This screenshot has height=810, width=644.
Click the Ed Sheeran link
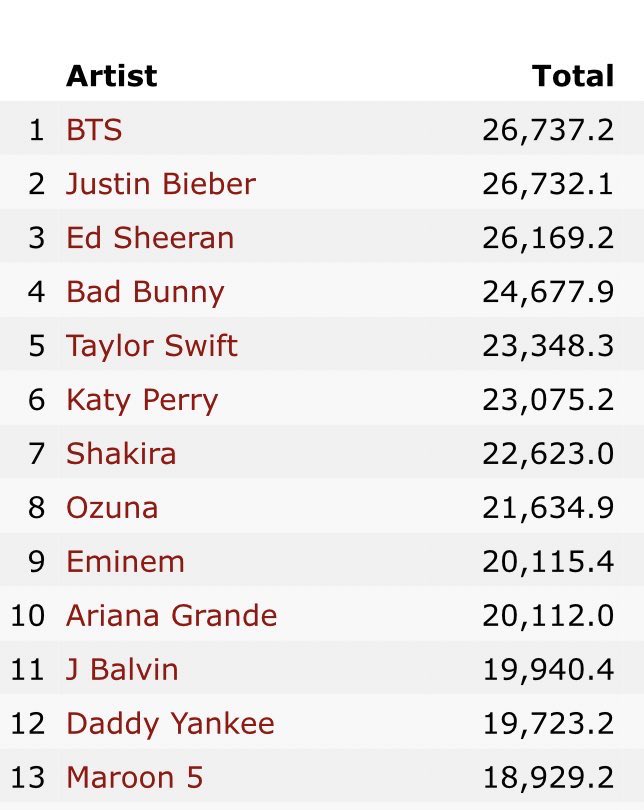[150, 238]
